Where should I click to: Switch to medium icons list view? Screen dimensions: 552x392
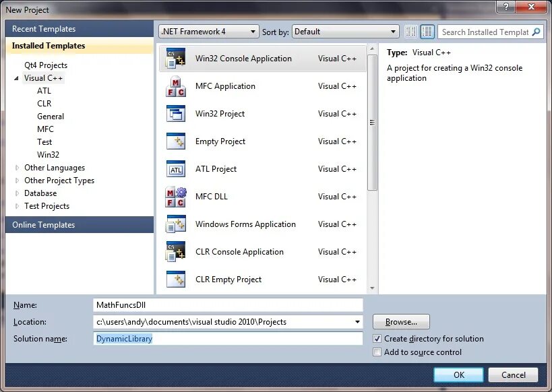(427, 32)
